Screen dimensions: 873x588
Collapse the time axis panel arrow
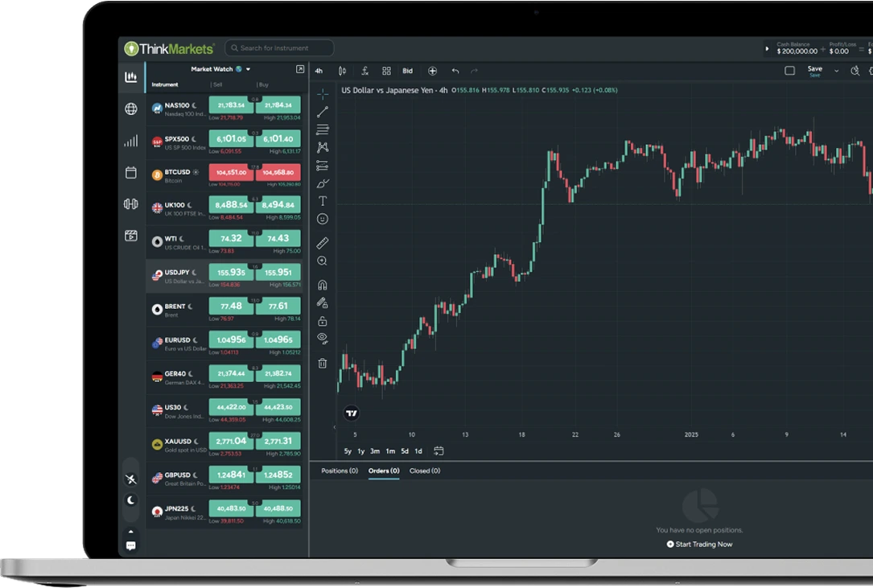click(x=335, y=427)
